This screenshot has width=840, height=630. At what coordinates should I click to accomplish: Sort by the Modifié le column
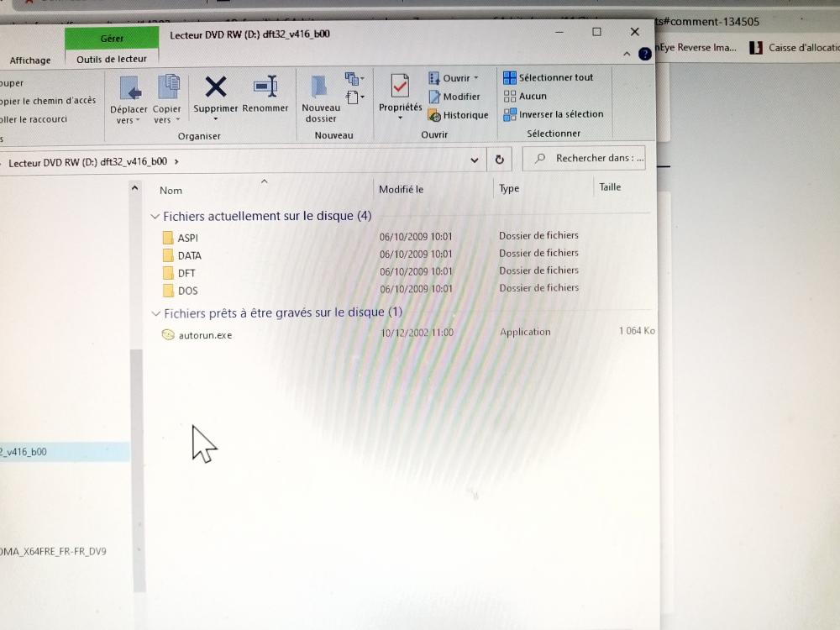(401, 189)
